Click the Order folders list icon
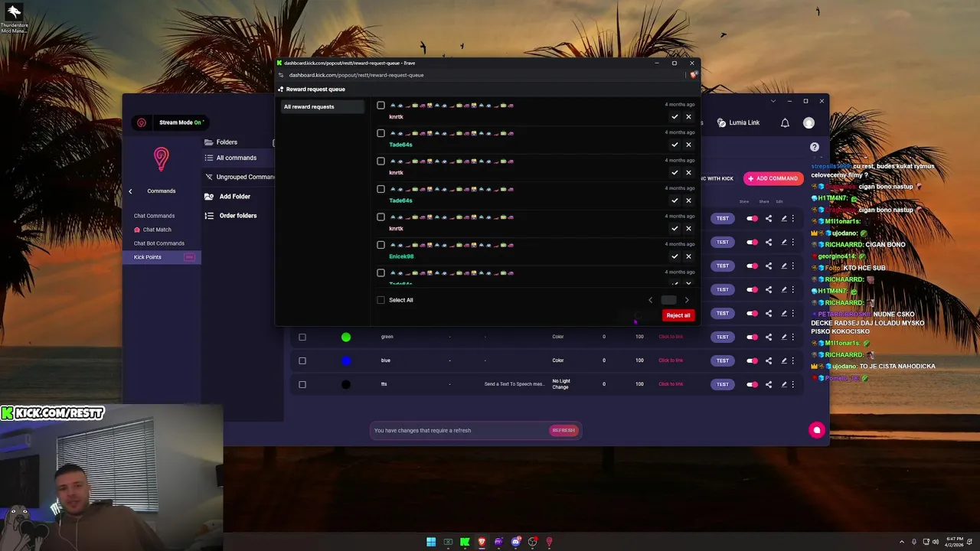This screenshot has width=980, height=551. 209,216
